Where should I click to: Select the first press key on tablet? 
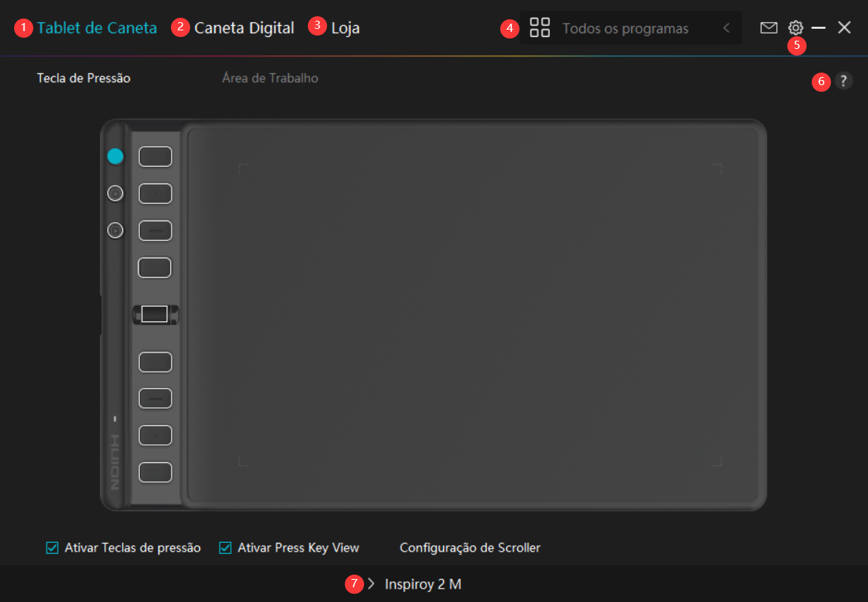[x=155, y=156]
